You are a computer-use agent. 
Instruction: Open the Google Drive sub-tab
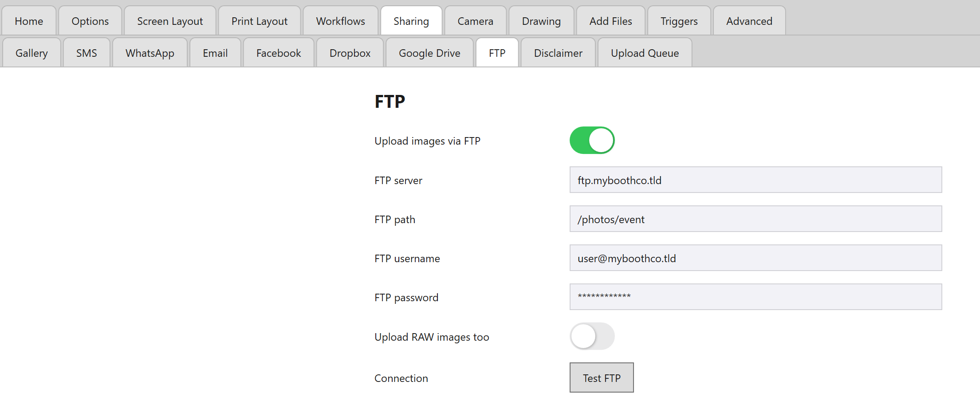(429, 53)
